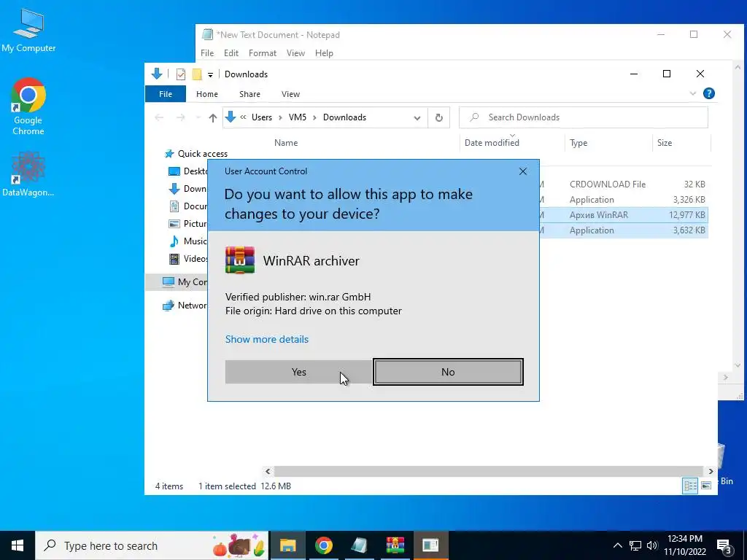Switch to Large icons view in status bar
747x560 pixels.
coord(706,486)
